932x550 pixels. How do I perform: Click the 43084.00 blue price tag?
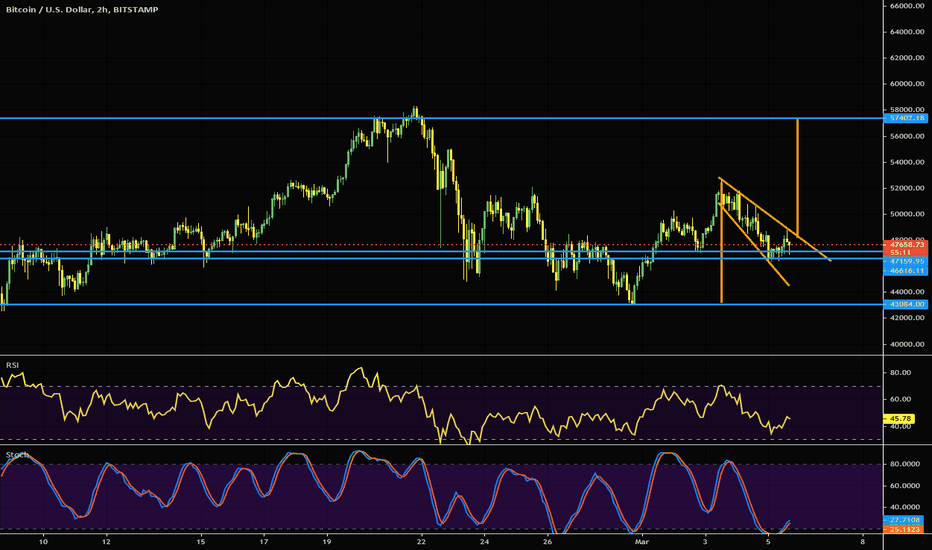[906, 304]
